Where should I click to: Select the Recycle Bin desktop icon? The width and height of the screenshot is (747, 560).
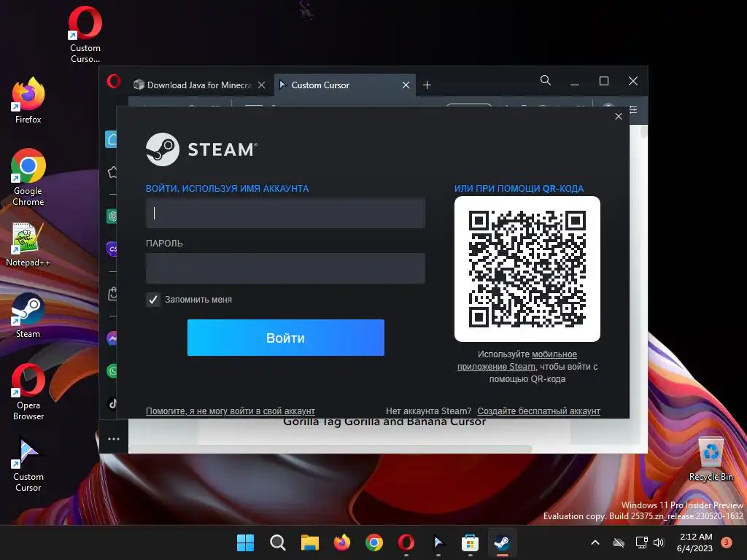click(711, 459)
